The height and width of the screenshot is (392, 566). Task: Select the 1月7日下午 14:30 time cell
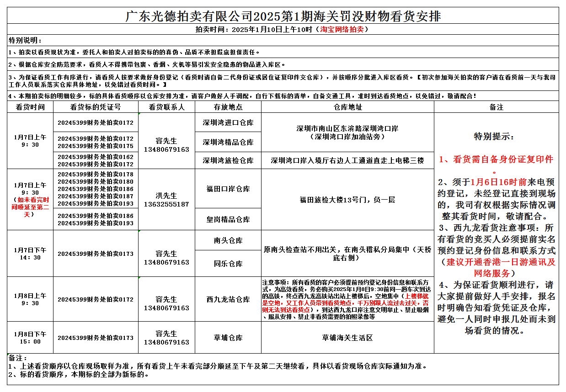tap(30, 253)
